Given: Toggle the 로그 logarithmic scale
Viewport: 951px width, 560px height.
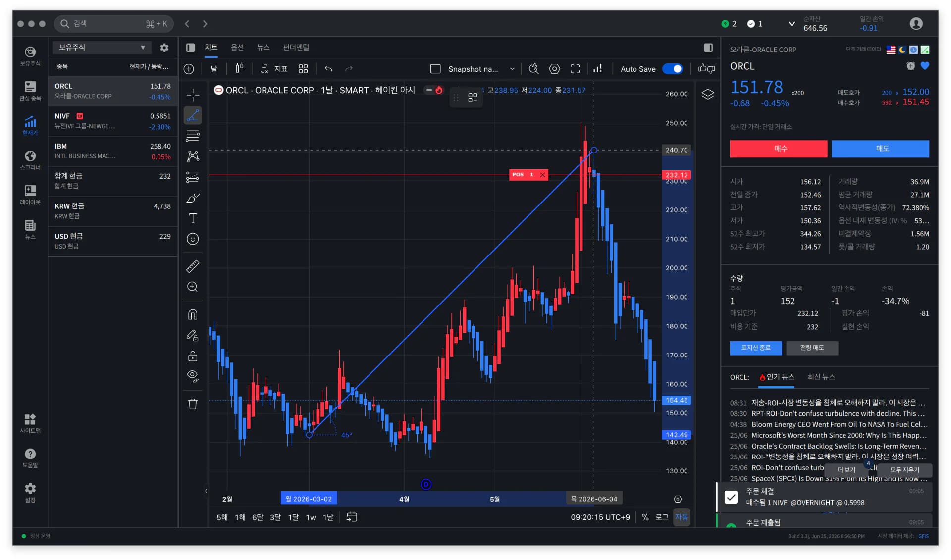Looking at the screenshot, I should coord(662,517).
